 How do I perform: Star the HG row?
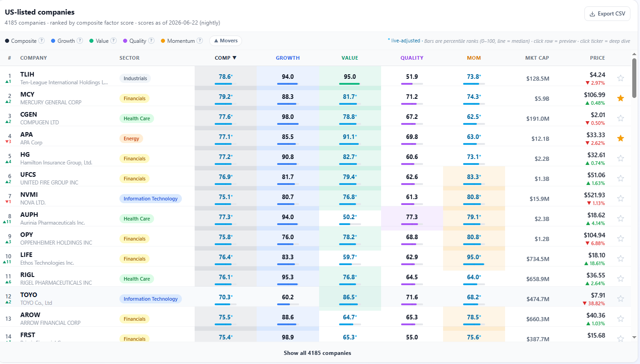620,158
